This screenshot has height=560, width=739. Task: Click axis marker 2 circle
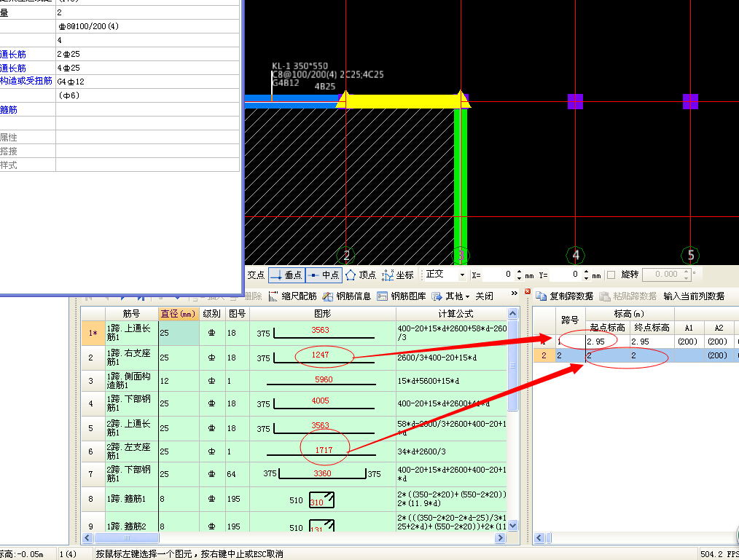click(346, 256)
